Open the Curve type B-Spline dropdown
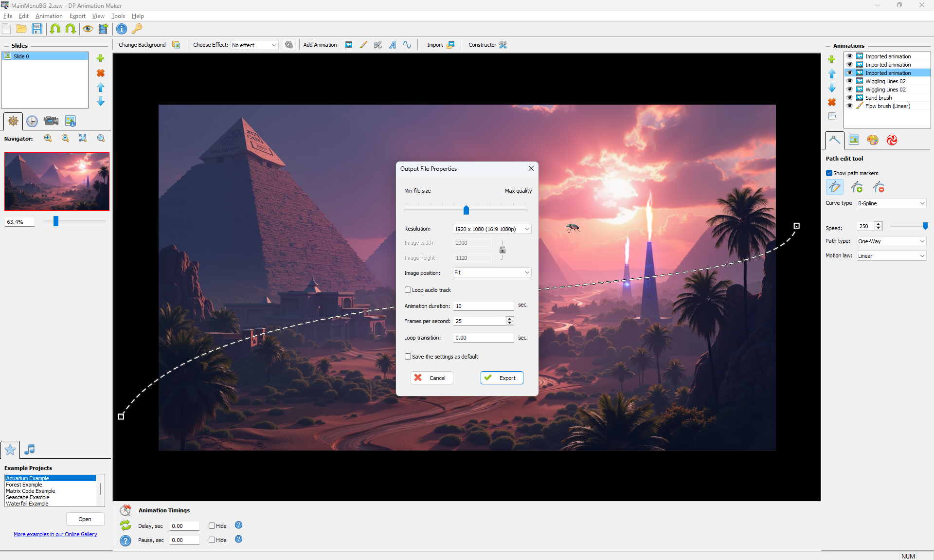The width and height of the screenshot is (934, 560). tap(891, 203)
